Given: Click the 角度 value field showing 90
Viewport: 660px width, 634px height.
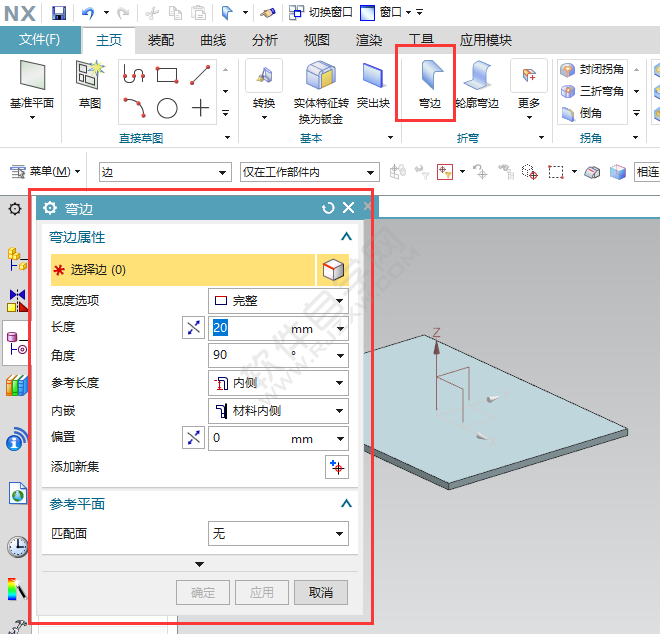Looking at the screenshot, I should point(278,355).
